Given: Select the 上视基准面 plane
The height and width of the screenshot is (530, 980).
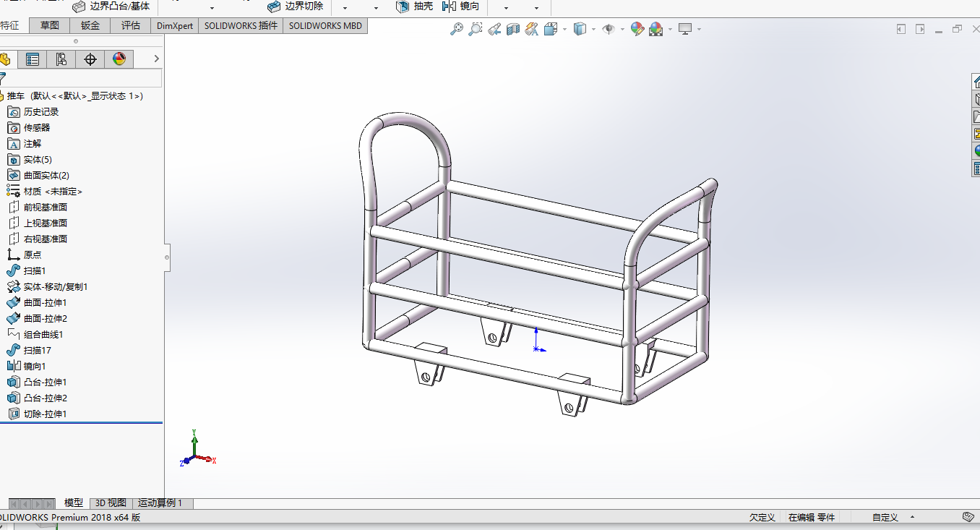Looking at the screenshot, I should point(38,223).
